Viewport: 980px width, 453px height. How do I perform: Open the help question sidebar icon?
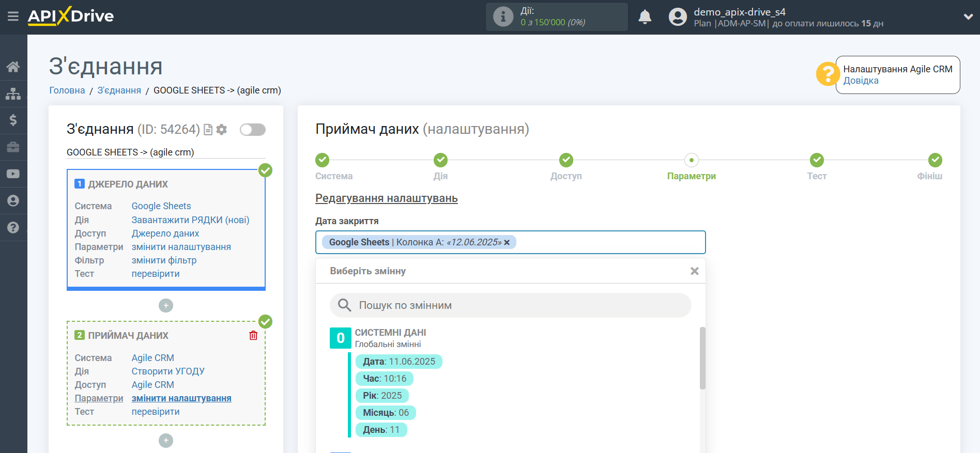pos(13,228)
